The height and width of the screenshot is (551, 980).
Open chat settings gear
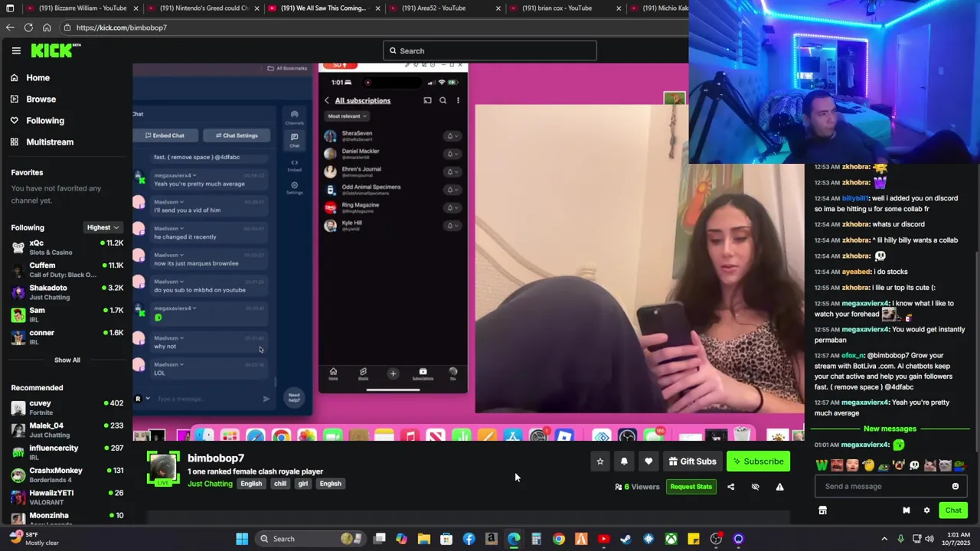point(926,510)
